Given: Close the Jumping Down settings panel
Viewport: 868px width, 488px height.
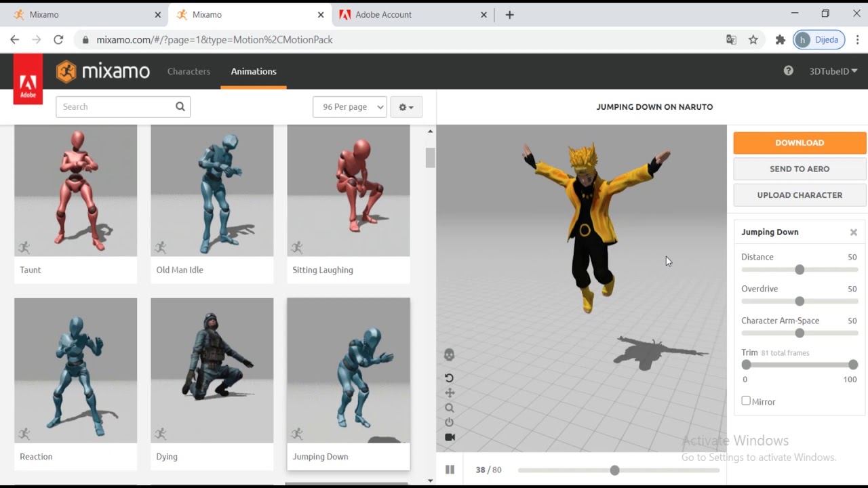Looking at the screenshot, I should (x=854, y=232).
